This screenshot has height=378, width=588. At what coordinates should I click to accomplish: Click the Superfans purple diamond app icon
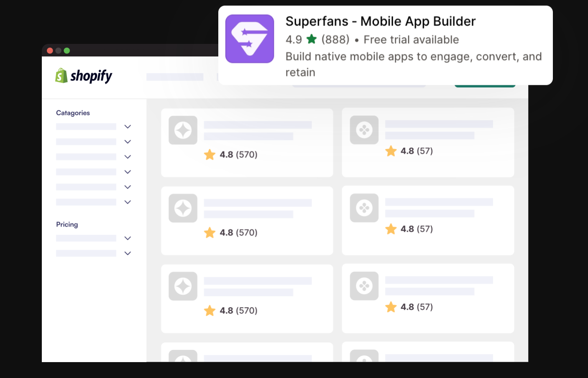pos(250,38)
